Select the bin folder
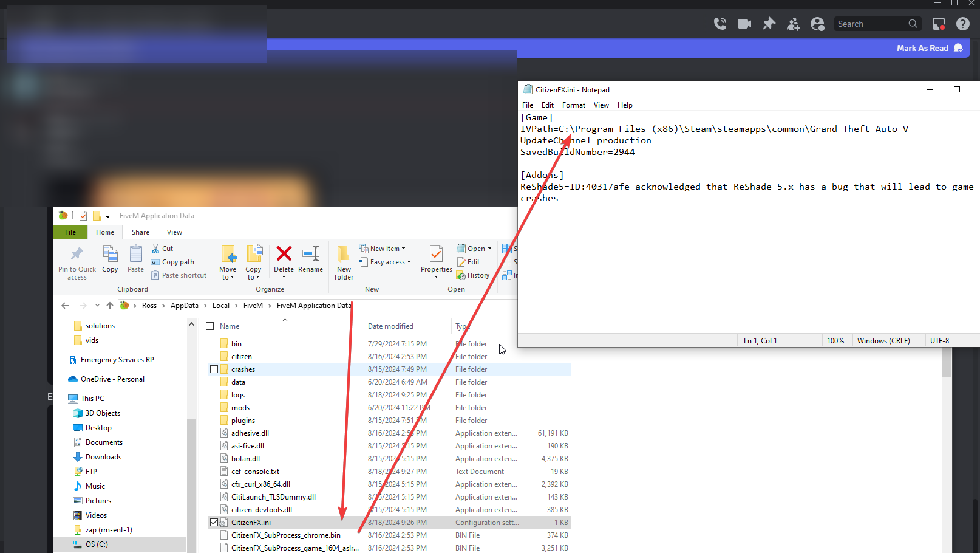980x553 pixels. 236,344
